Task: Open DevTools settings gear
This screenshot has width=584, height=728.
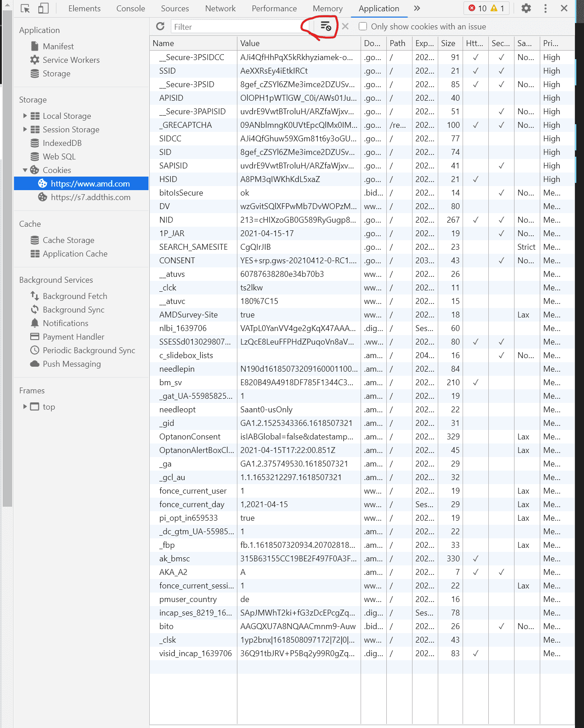Action: click(x=526, y=9)
